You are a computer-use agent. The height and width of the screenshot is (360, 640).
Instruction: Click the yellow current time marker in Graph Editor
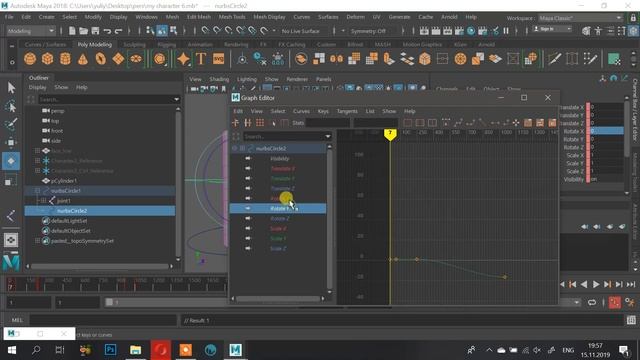(x=390, y=135)
